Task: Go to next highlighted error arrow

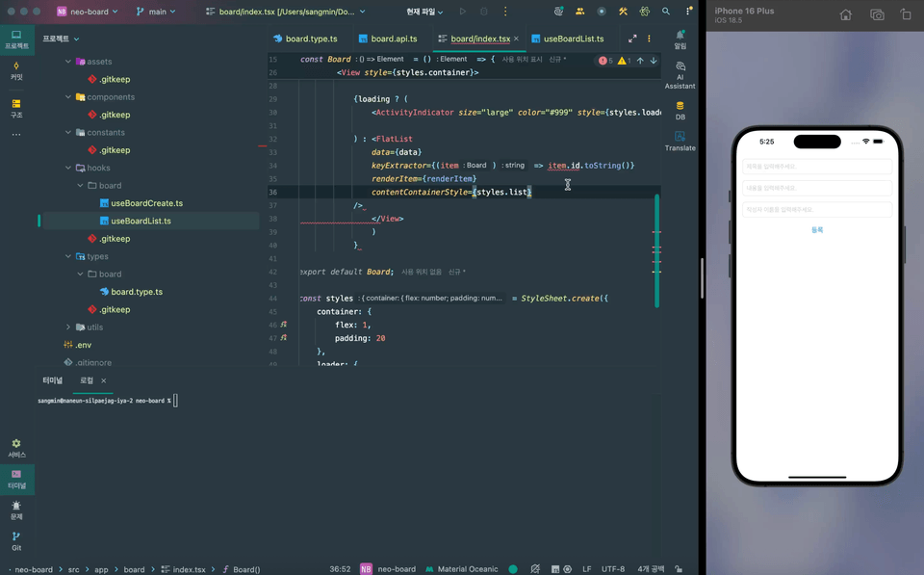Action: click(x=654, y=60)
